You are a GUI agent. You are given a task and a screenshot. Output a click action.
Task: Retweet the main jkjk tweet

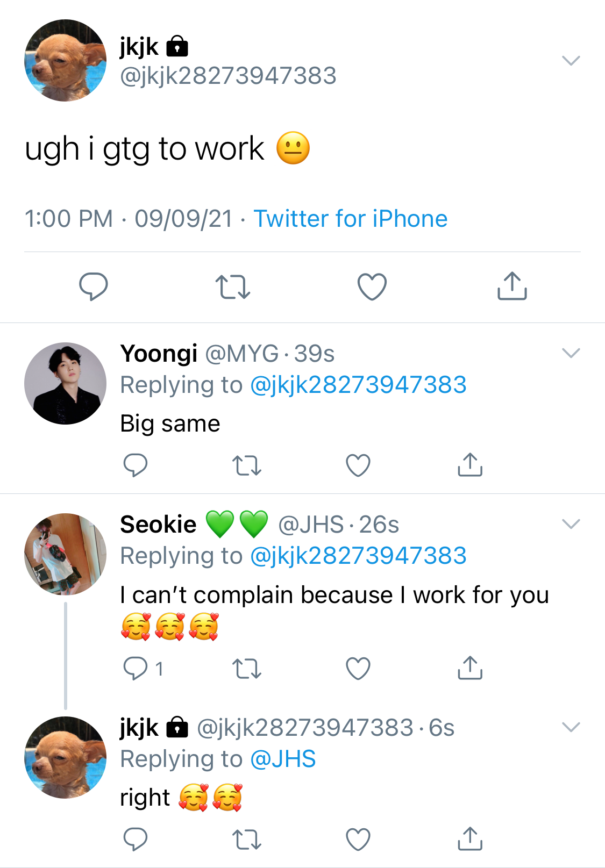[232, 286]
